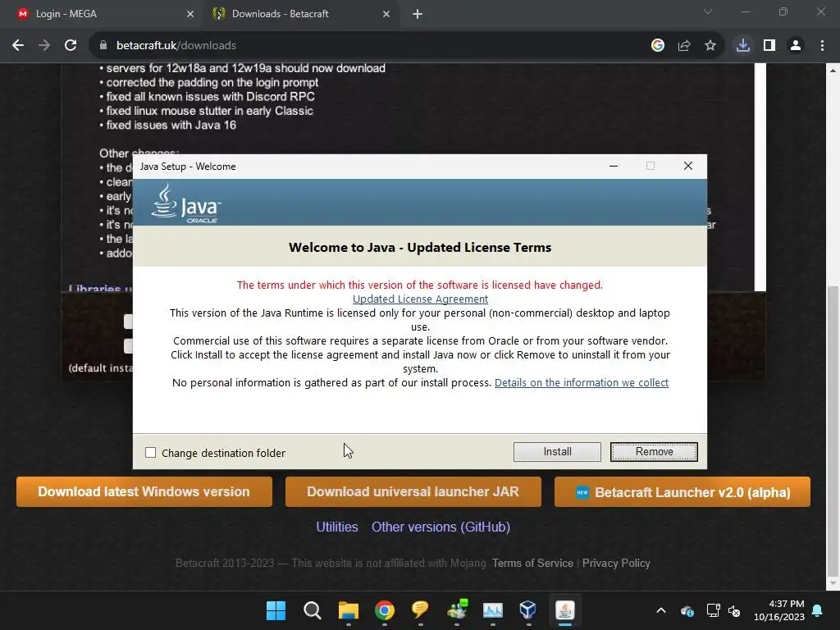
Task: Click Download universal launcher JAR
Action: pos(413,492)
